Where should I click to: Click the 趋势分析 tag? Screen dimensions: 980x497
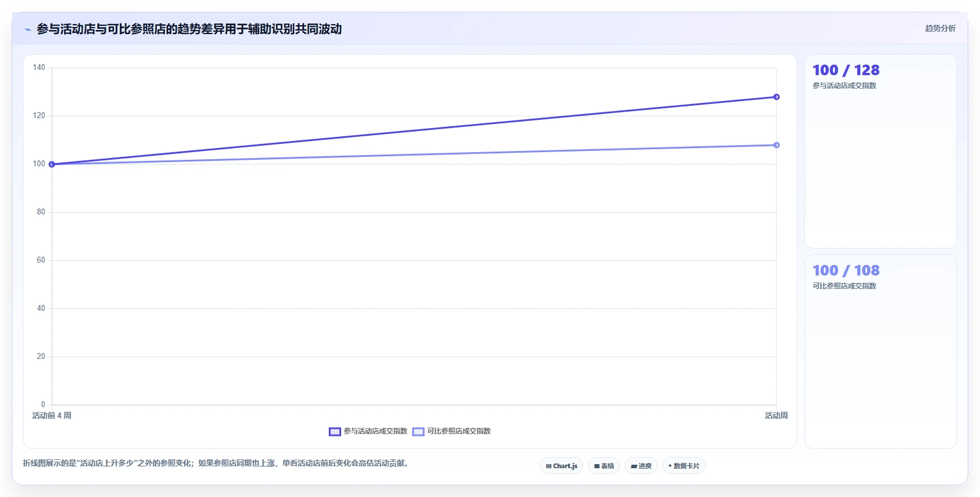coord(940,28)
